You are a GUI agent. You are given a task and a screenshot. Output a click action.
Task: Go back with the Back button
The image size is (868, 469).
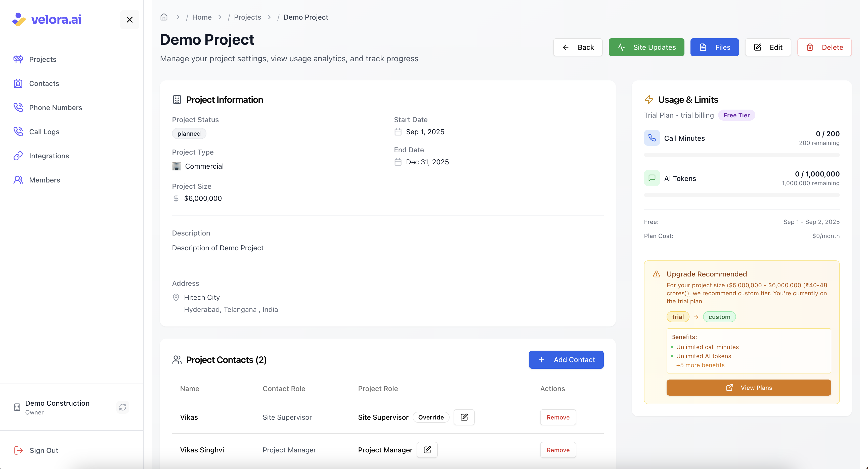pos(578,47)
